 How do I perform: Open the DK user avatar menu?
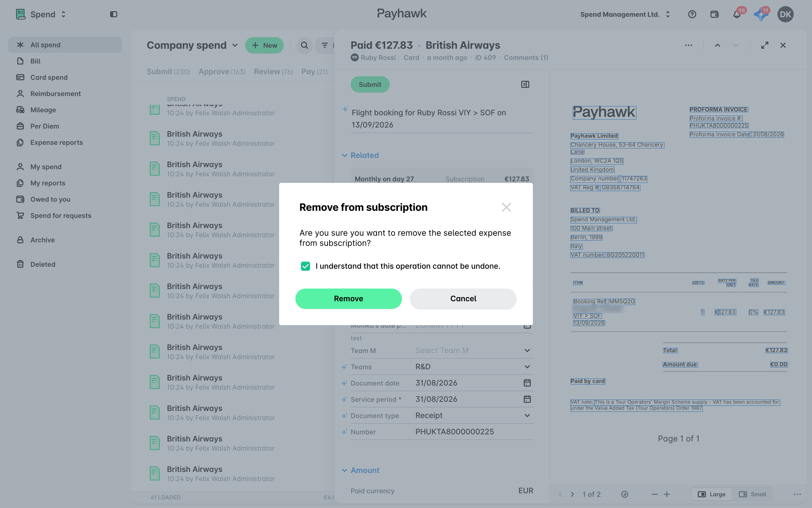[785, 14]
